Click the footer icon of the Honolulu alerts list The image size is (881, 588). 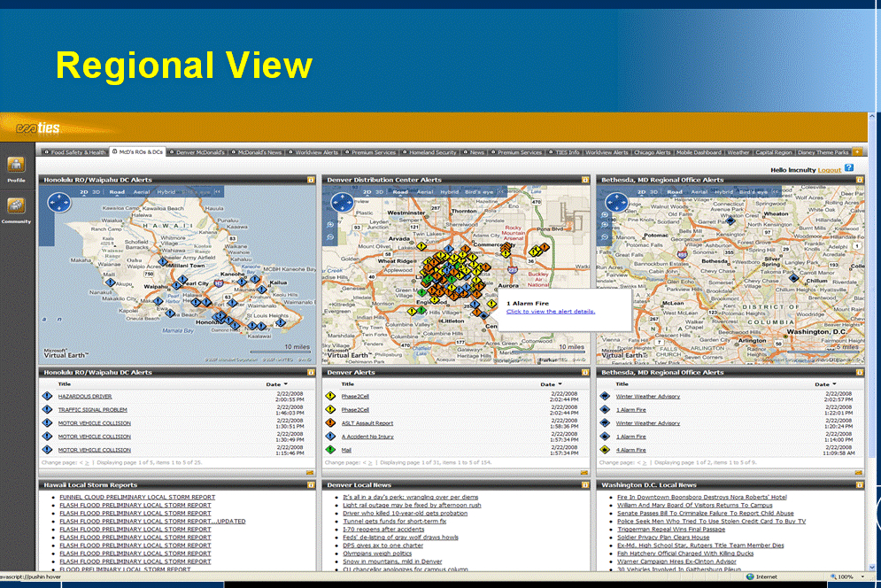pyautogui.click(x=310, y=473)
